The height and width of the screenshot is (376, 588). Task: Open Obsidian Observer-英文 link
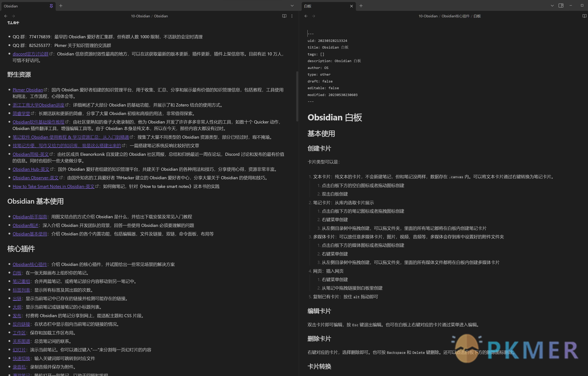pos(36,178)
